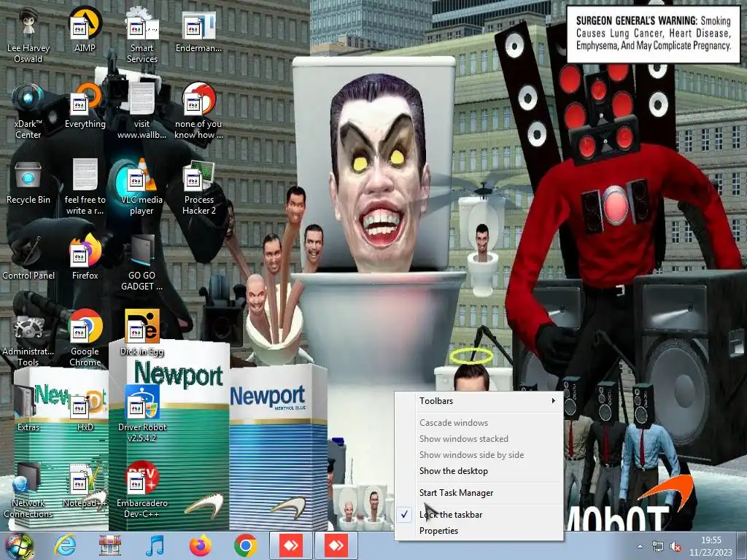Choose Start Task Manager in context menu

(x=479, y=493)
